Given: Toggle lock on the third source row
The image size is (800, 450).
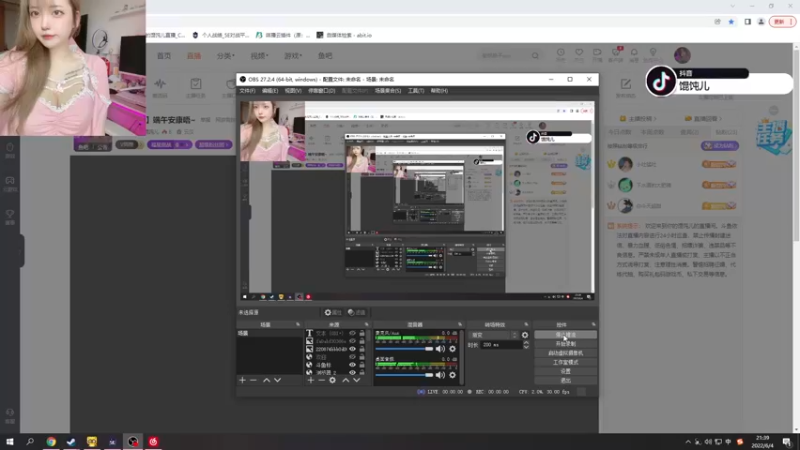Looking at the screenshot, I should pyautogui.click(x=362, y=349).
